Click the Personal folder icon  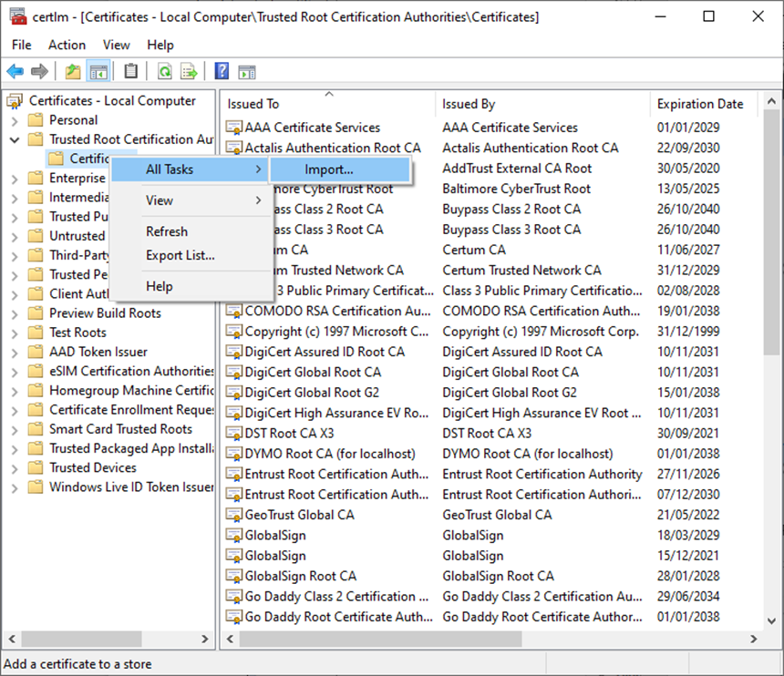[x=36, y=120]
